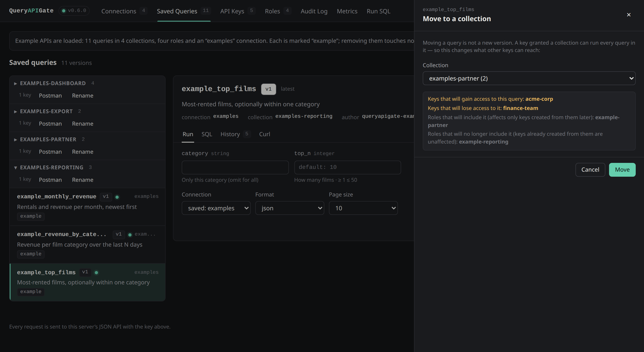The height and width of the screenshot is (352, 644).
Task: Go to the Connections tab
Action: click(124, 11)
